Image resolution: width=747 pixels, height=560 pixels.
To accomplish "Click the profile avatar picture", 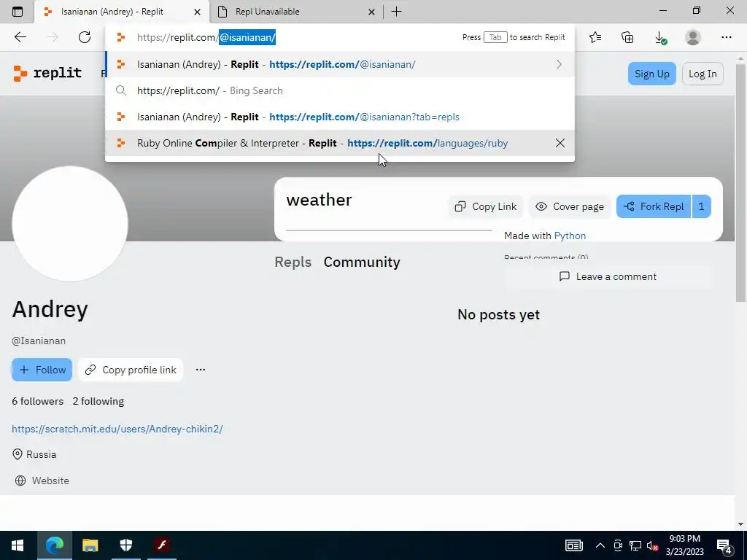I will 69,223.
